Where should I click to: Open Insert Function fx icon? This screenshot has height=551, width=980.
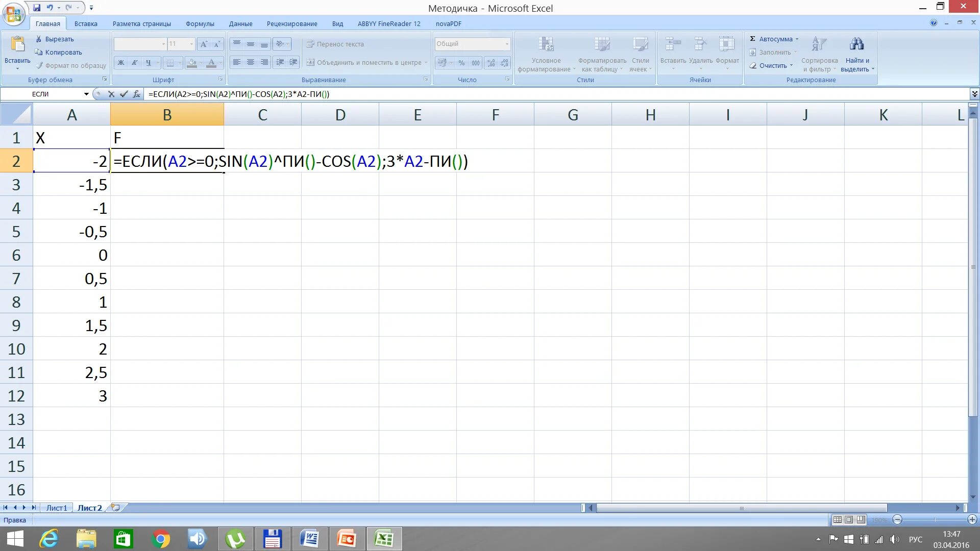tap(136, 94)
